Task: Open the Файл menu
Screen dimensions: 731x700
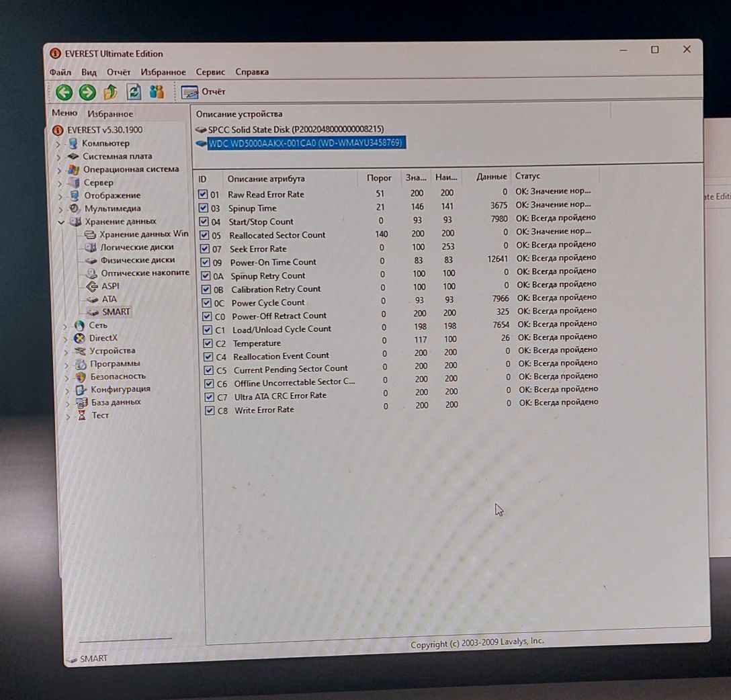Action: tap(60, 73)
